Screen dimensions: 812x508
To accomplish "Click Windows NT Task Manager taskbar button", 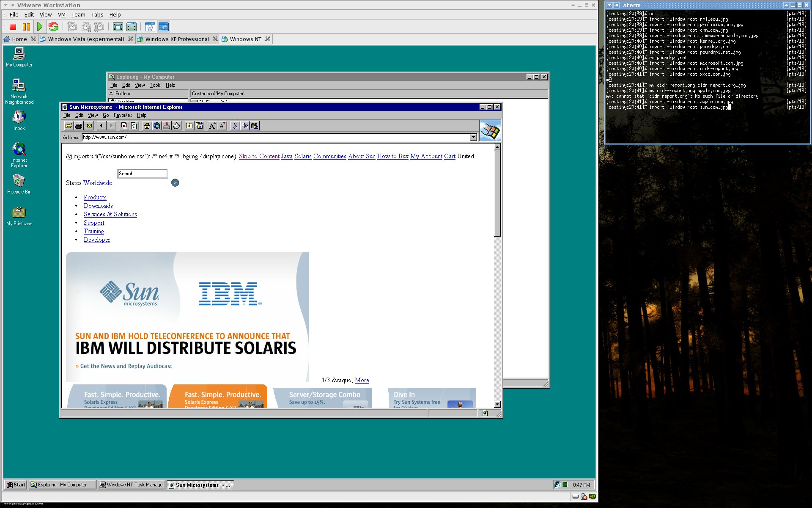I will 132,485.
